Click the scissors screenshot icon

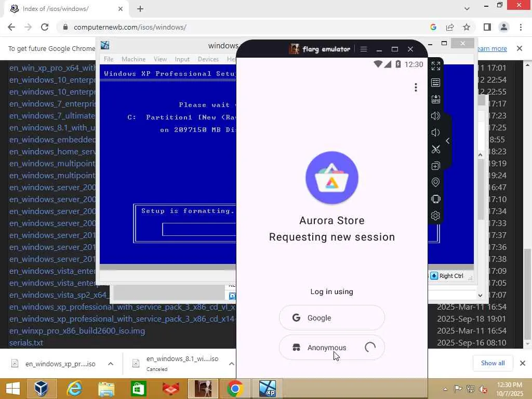pyautogui.click(x=436, y=149)
